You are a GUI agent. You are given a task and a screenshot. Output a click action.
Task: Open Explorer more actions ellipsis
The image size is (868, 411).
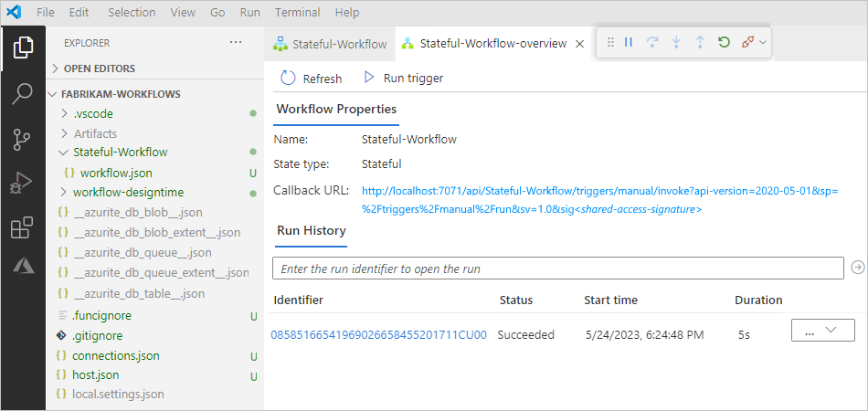coord(236,43)
